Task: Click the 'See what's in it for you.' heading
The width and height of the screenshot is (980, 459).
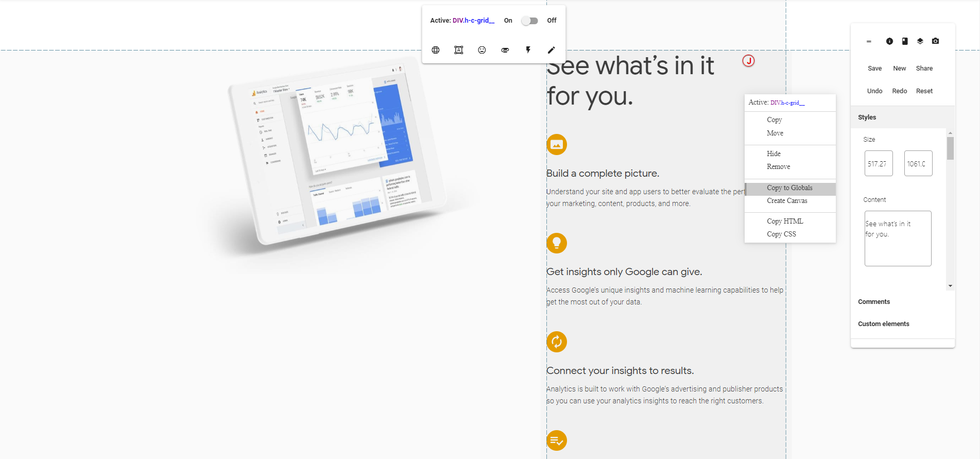Action: pos(630,81)
